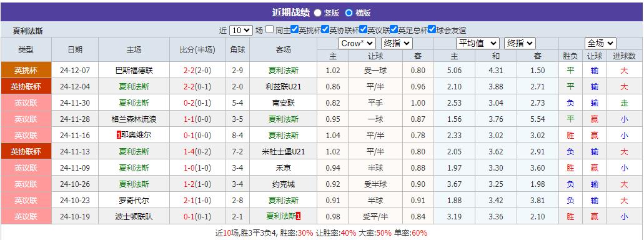Open the recent matches count dropdown showing 10
Screen dimensions: 644x240
[x=240, y=30]
